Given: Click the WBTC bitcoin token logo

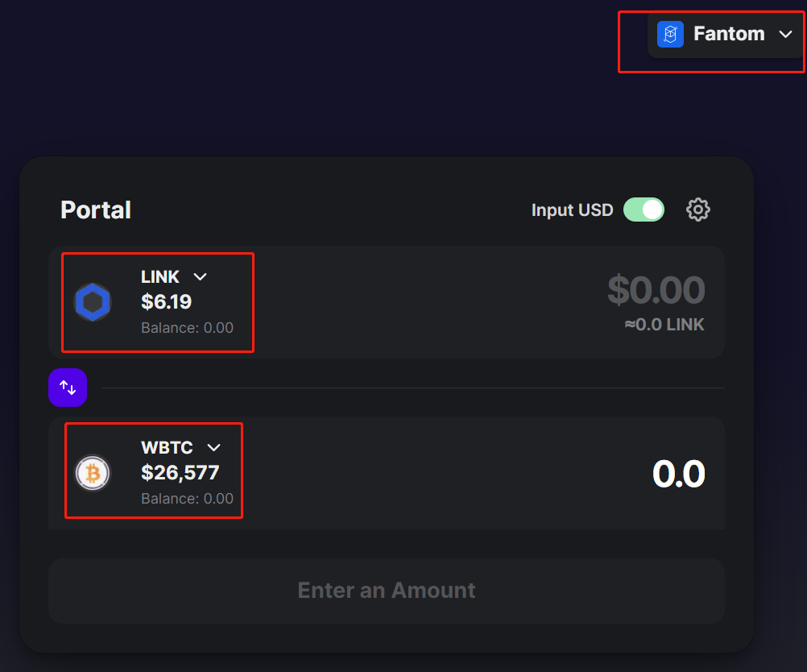Looking at the screenshot, I should coord(93,473).
